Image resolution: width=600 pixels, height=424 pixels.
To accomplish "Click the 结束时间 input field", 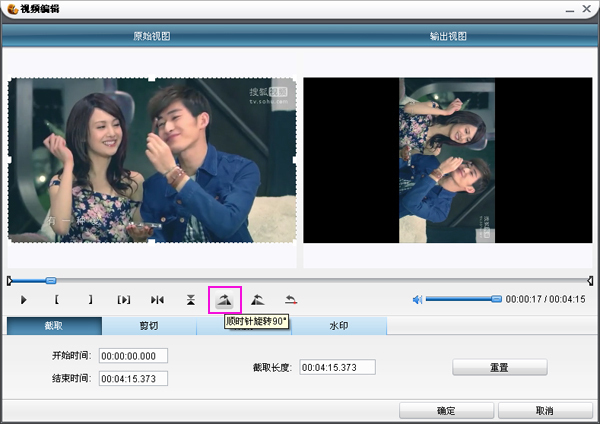I will (134, 378).
